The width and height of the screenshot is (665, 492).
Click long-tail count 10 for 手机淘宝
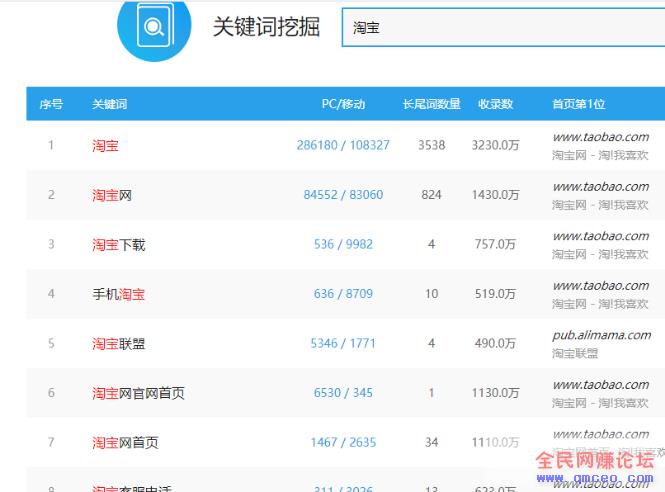pyautogui.click(x=431, y=294)
